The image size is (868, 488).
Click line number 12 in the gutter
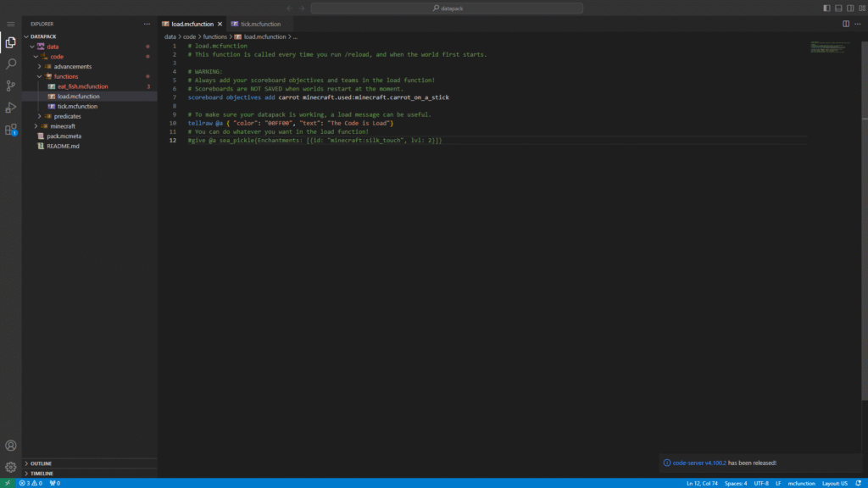(x=173, y=141)
